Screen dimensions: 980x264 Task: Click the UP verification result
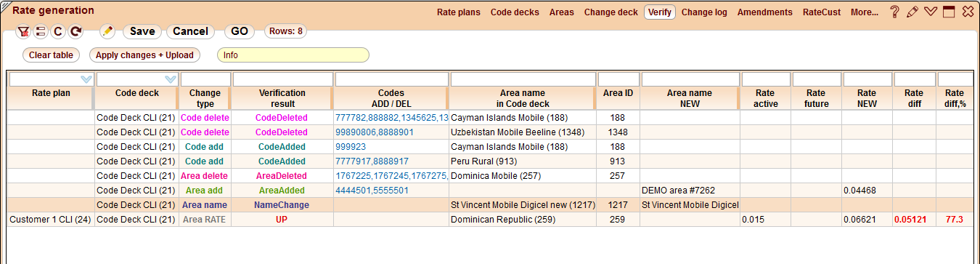[x=282, y=219]
